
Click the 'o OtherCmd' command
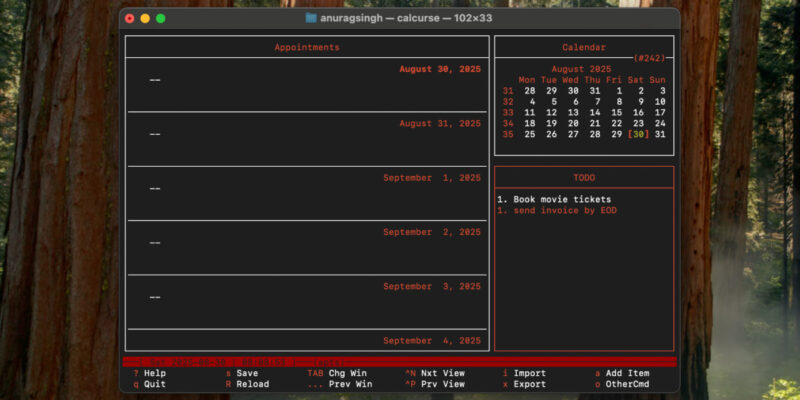tap(622, 384)
